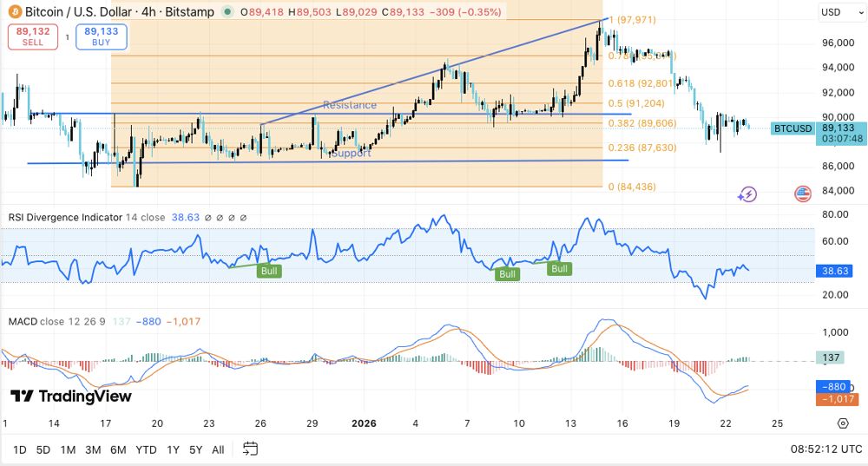Select the YTD time range

(146, 450)
